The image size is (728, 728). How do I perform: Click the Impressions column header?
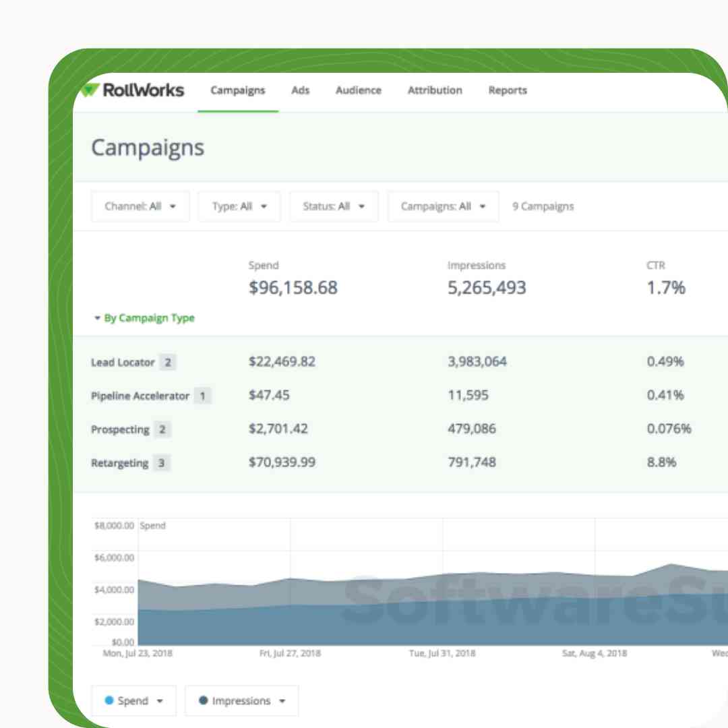tap(477, 266)
